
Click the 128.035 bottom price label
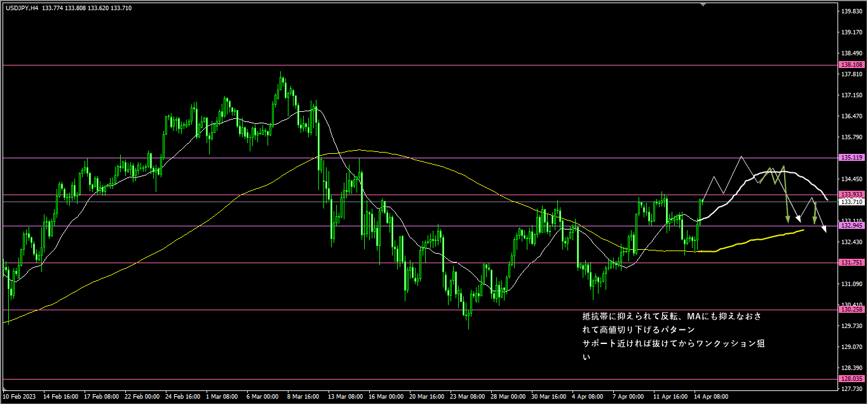point(851,379)
